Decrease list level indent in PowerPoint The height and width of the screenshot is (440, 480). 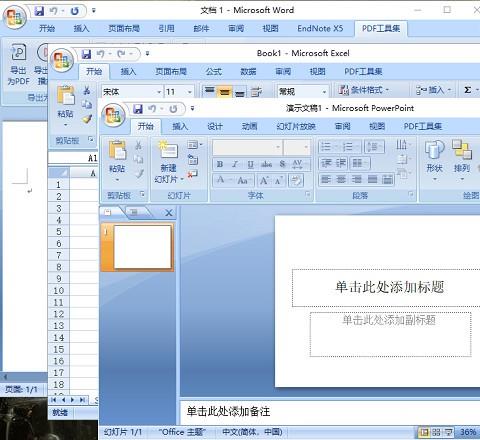coord(326,163)
